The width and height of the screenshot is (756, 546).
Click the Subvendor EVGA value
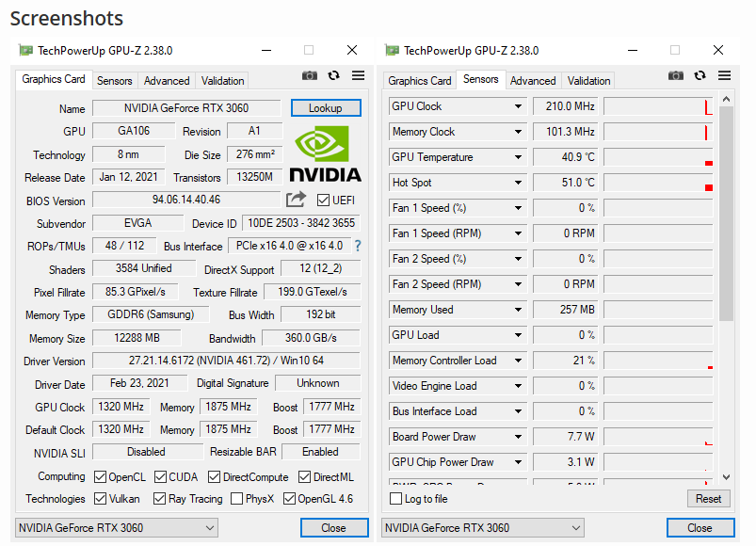pyautogui.click(x=137, y=223)
